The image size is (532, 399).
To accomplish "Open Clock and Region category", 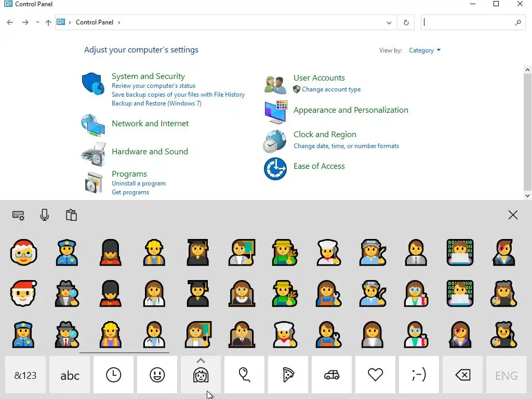I will point(325,135).
